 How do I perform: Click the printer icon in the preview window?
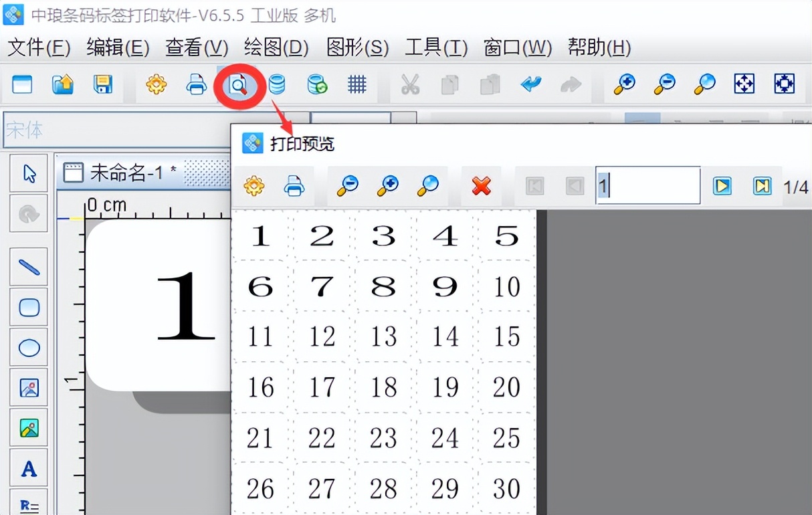pos(294,186)
